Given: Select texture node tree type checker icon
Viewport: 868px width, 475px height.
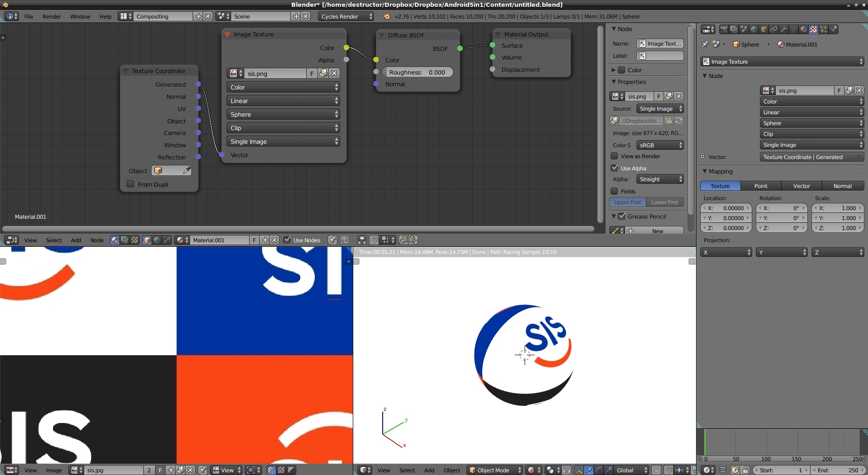Looking at the screenshot, I should 134,240.
